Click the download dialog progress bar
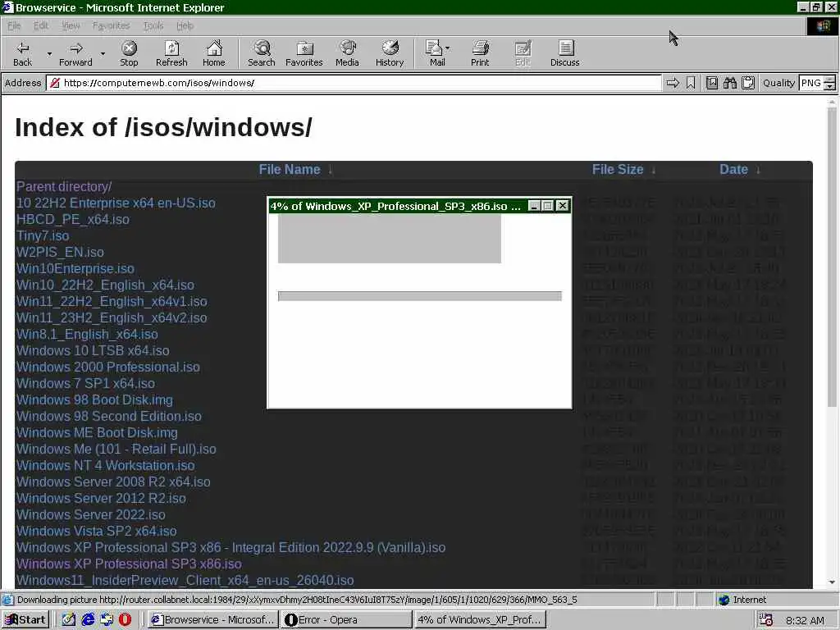This screenshot has width=840, height=630. coord(419,296)
